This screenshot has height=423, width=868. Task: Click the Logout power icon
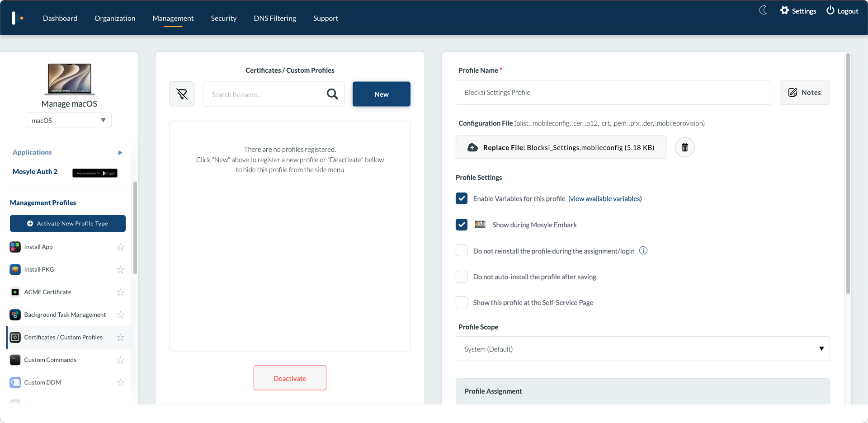[x=830, y=10]
